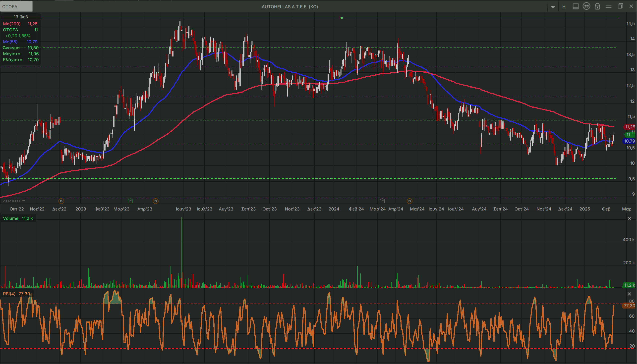Click the Ελάχιστο 10,70 legend row

pyautogui.click(x=20, y=60)
